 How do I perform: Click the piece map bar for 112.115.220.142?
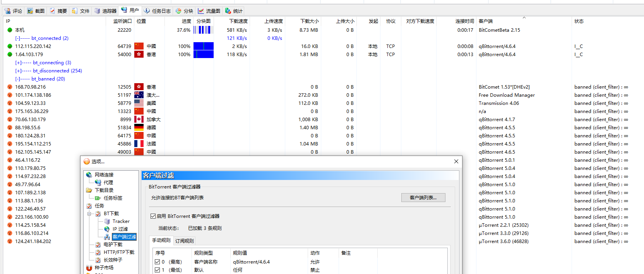[x=204, y=46]
